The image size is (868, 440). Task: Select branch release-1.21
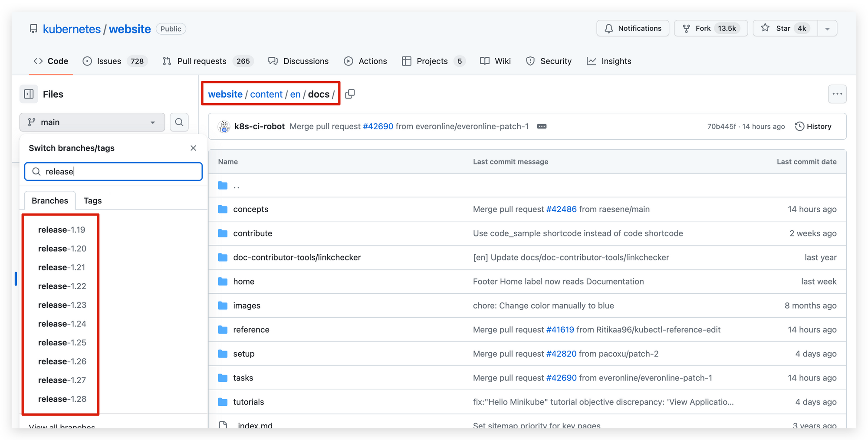coord(62,267)
